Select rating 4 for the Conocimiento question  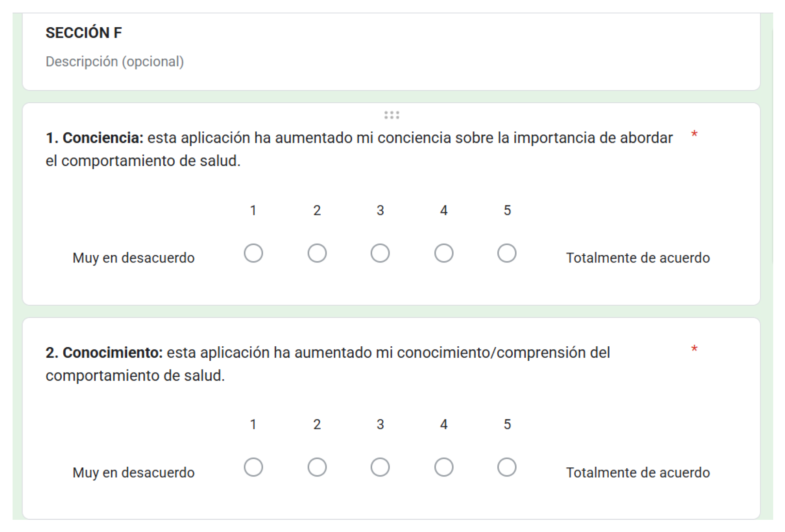click(x=443, y=467)
